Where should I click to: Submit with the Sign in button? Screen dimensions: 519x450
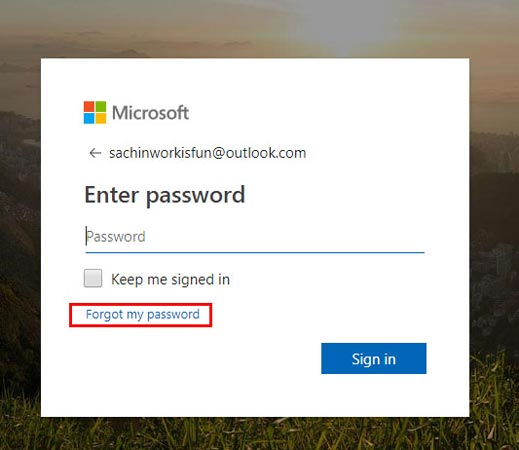(374, 358)
